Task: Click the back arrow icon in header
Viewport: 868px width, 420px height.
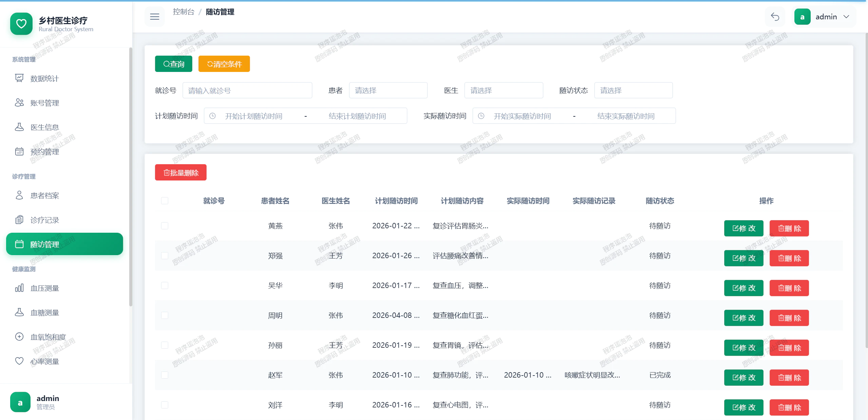Action: pyautogui.click(x=775, y=17)
